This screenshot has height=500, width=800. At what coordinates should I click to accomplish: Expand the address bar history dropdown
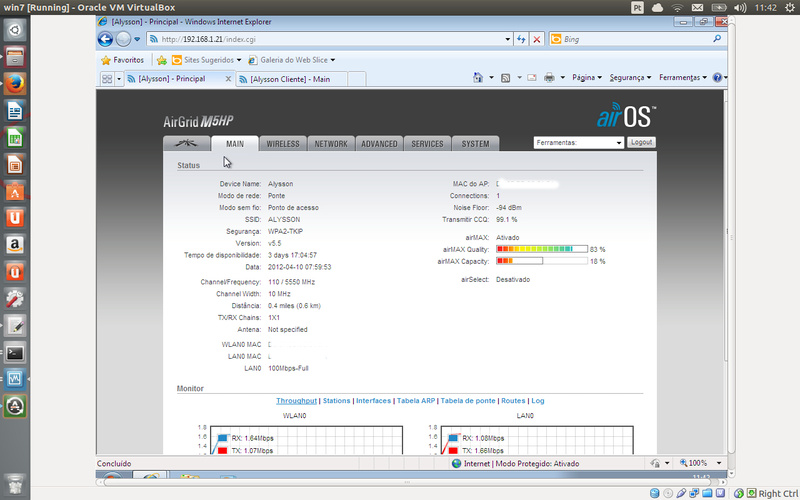507,39
